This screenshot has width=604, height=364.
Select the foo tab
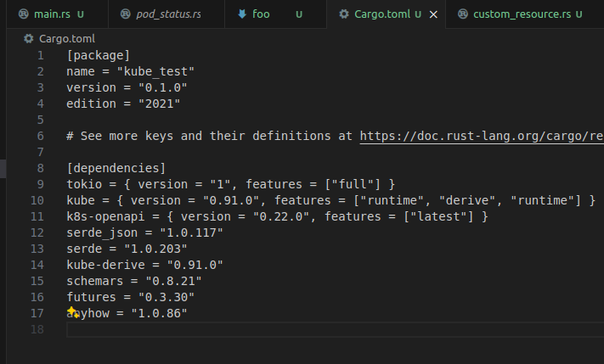point(261,14)
